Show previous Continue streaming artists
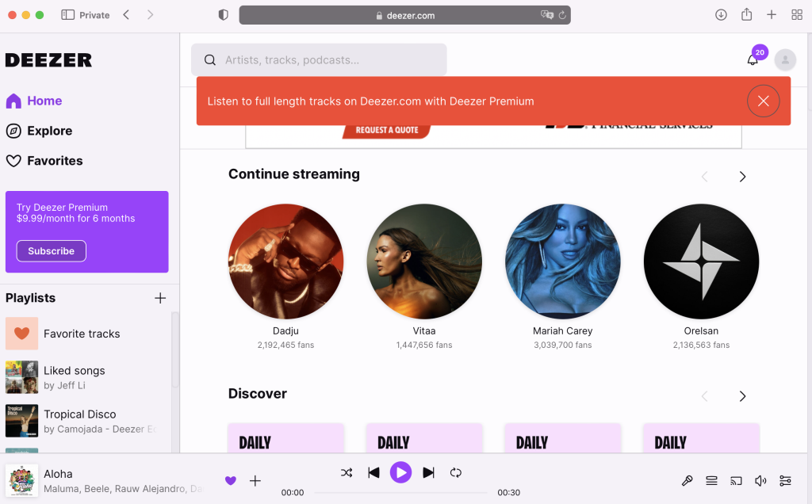Screen dimensions: 812x504 (x=705, y=177)
